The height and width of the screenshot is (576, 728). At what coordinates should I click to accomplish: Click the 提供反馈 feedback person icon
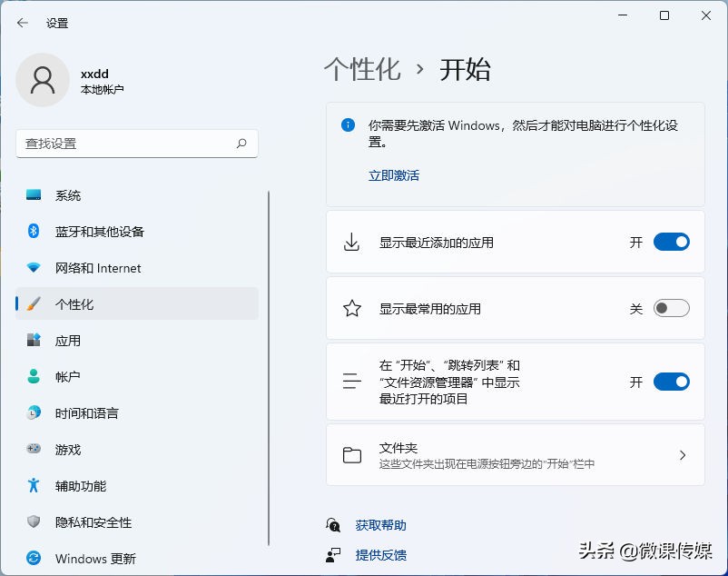tap(333, 554)
